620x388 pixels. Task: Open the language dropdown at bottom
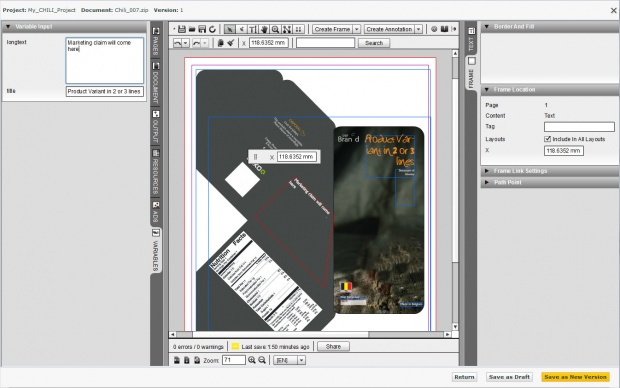point(289,360)
